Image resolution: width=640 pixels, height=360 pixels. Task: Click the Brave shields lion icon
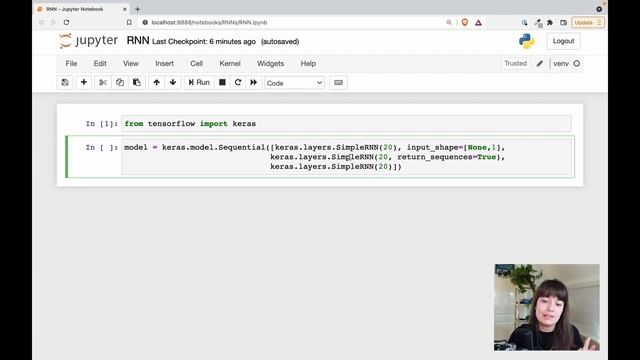pos(464,22)
